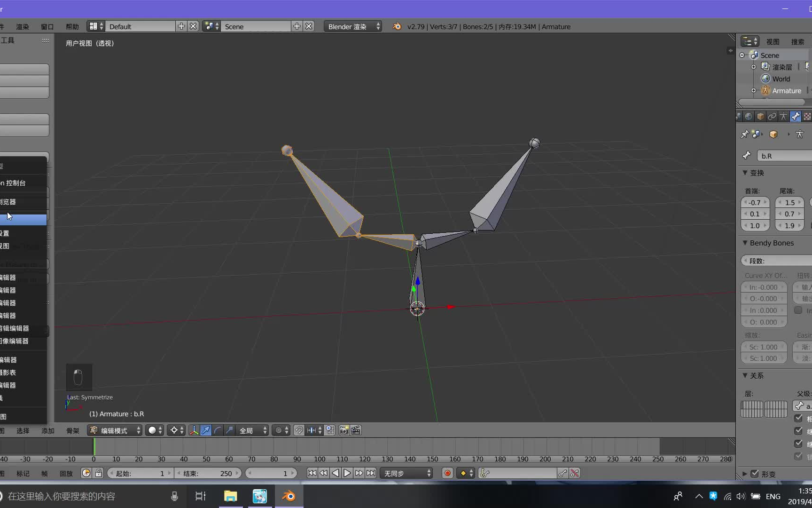
Task: Open the Bone properties tab
Action: (x=795, y=116)
